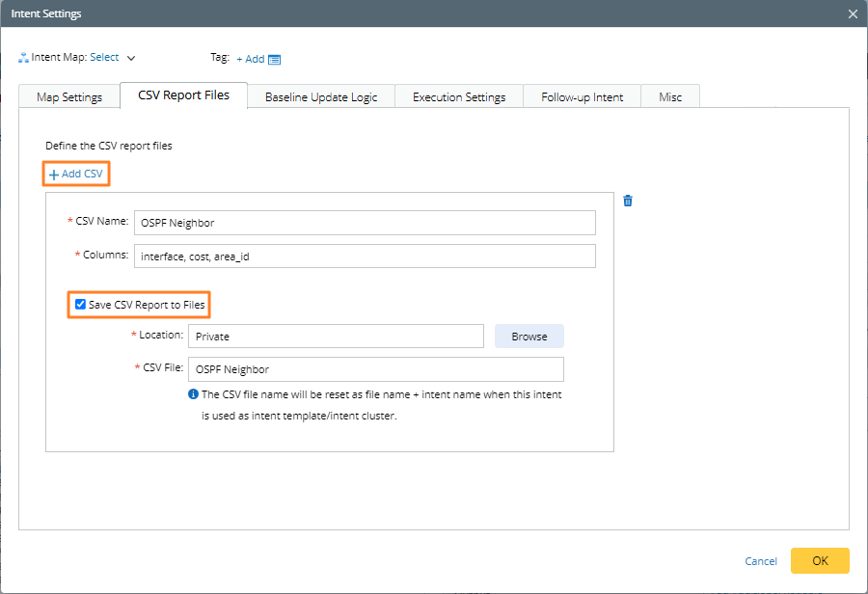This screenshot has width=868, height=594.
Task: Expand the Intent Map Select dropdown arrow
Action: click(x=131, y=59)
